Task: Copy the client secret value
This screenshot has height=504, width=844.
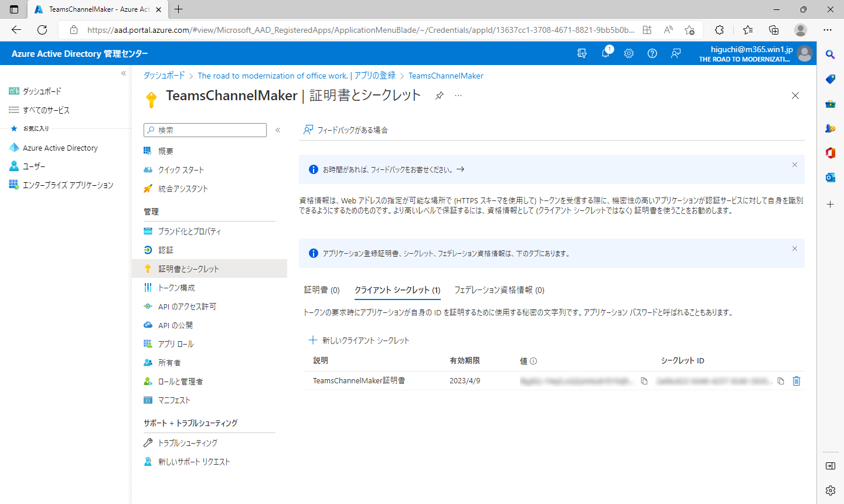Action: (x=644, y=381)
